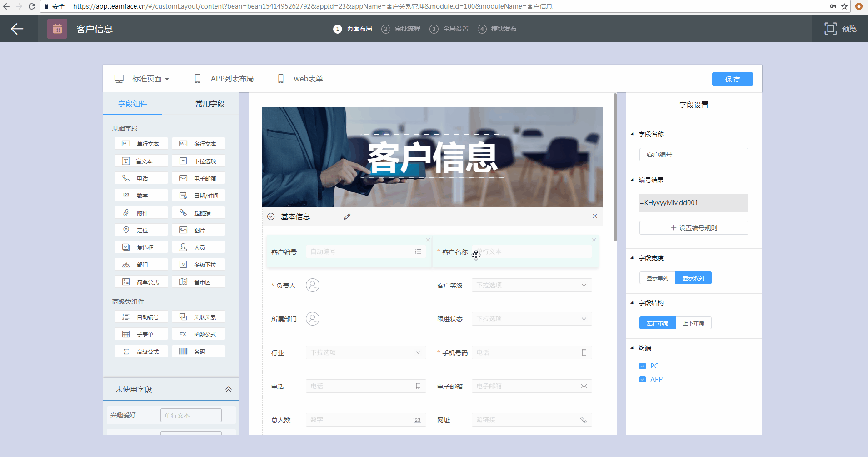Select the 函数公式 component
Image resolution: width=868 pixels, height=457 pixels.
(x=199, y=334)
